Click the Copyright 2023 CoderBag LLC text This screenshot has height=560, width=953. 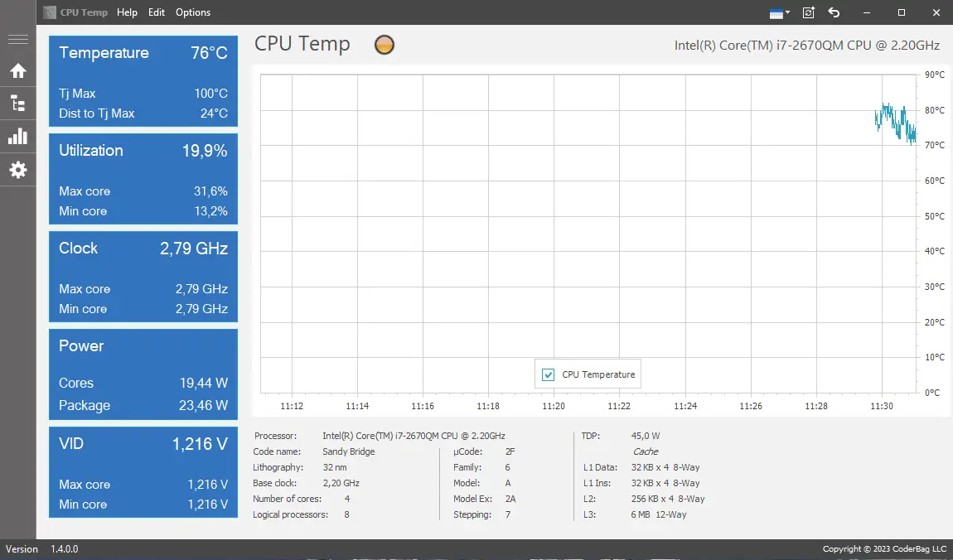tap(884, 549)
